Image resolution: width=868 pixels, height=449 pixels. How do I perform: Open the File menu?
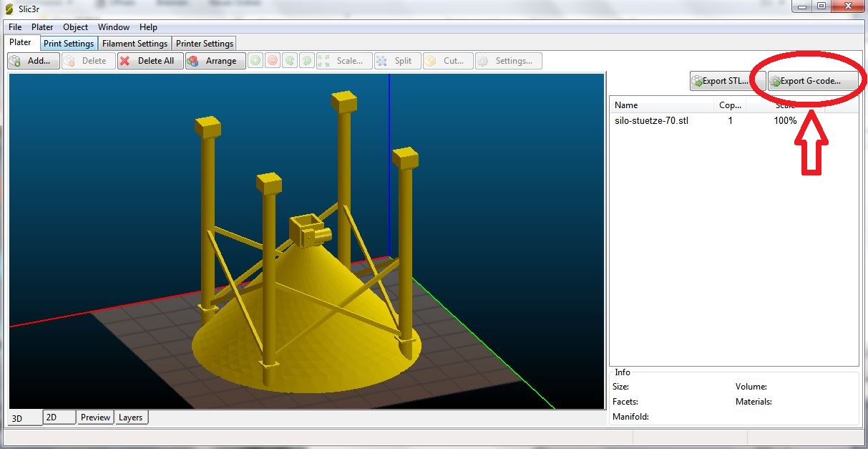(15, 27)
